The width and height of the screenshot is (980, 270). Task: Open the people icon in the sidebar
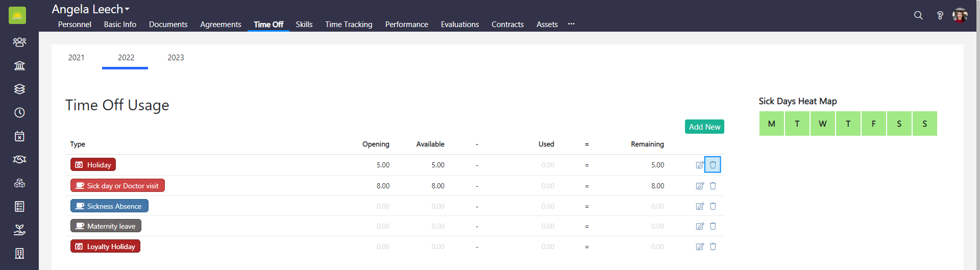coord(19,42)
